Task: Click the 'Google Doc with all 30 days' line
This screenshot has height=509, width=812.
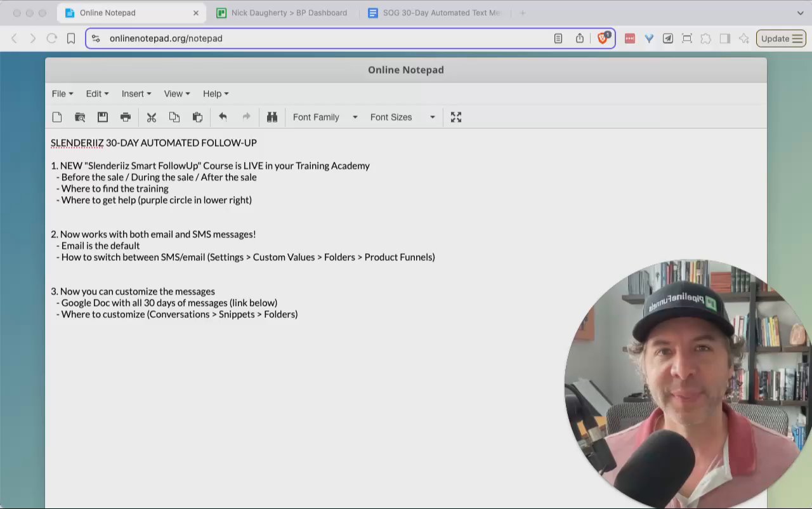Action: point(167,303)
